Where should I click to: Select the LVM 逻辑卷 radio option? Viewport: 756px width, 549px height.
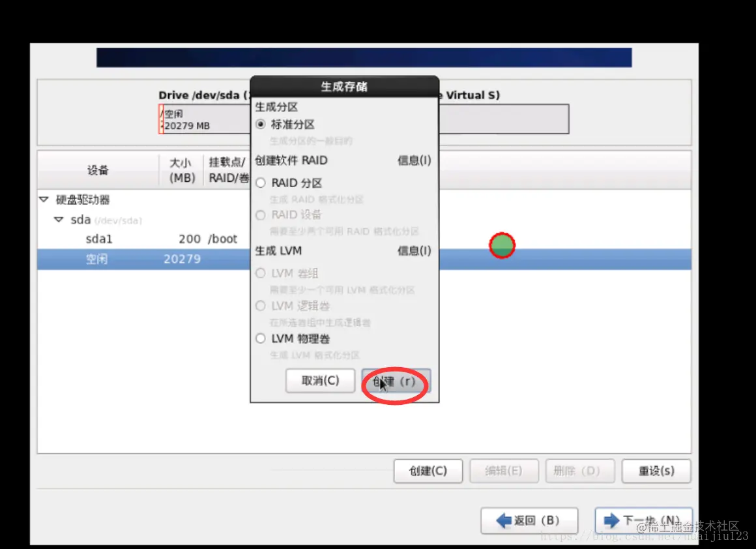[261, 306]
